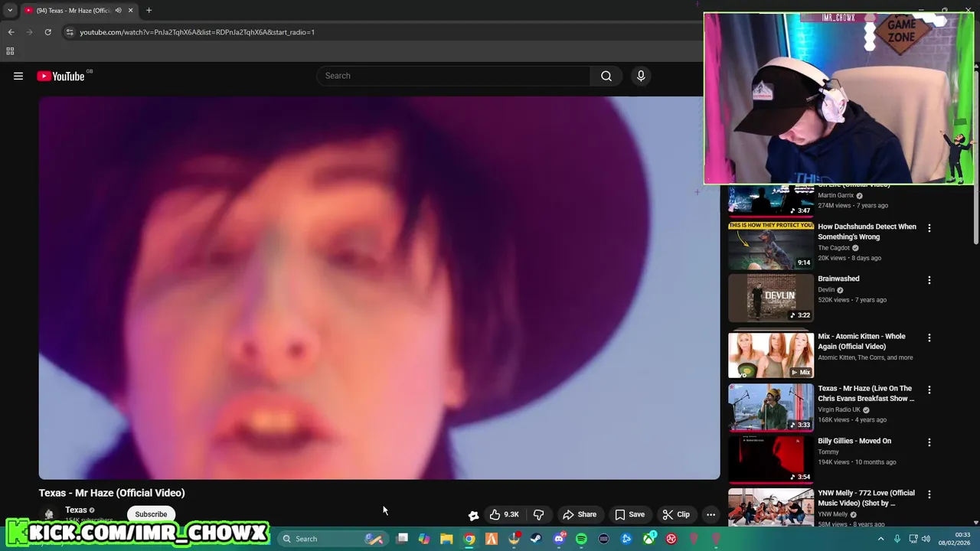This screenshot has height=551, width=980.
Task: Open options for Texas Live video
Action: tap(929, 390)
